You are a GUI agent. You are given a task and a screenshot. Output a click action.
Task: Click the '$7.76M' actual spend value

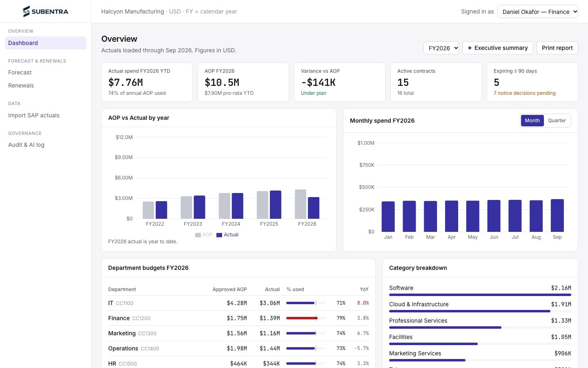[x=125, y=83]
